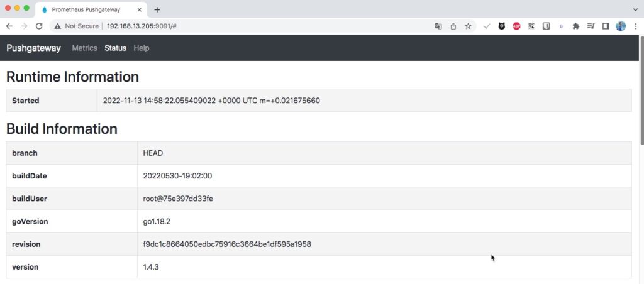
Task: Open the Chrome three-dot menu
Action: point(635,26)
